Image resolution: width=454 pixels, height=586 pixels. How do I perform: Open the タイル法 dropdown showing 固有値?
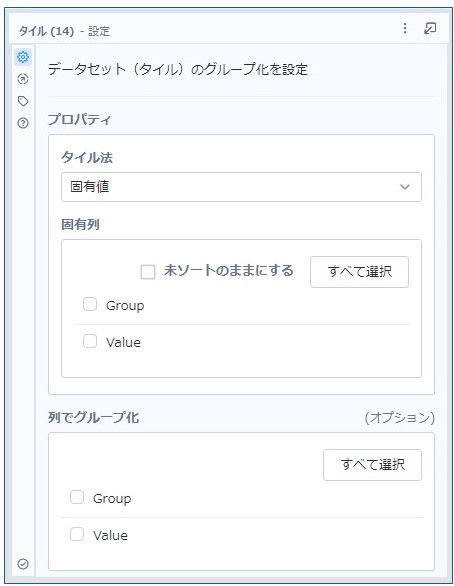point(241,187)
